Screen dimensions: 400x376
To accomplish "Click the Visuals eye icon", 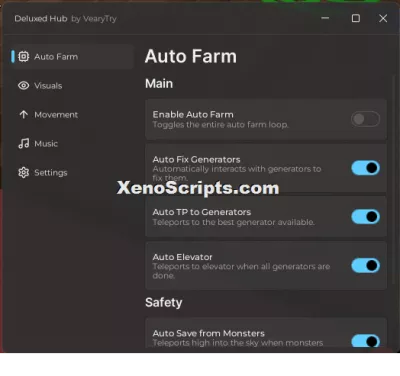I will 24,86.
